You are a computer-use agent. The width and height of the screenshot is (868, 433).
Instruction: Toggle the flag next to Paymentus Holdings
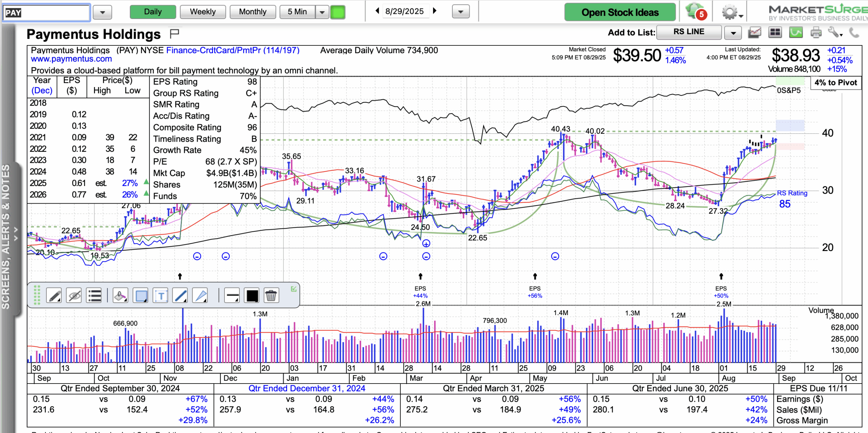(175, 33)
